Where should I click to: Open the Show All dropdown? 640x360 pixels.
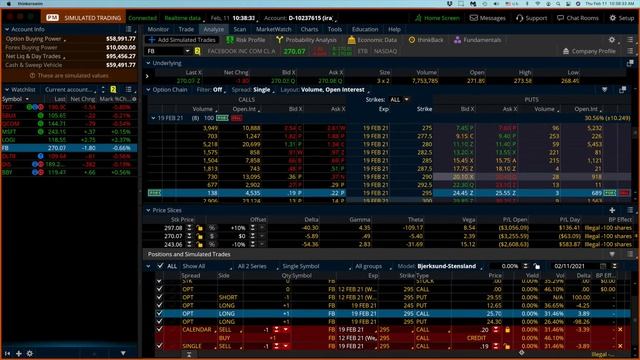pos(207,266)
